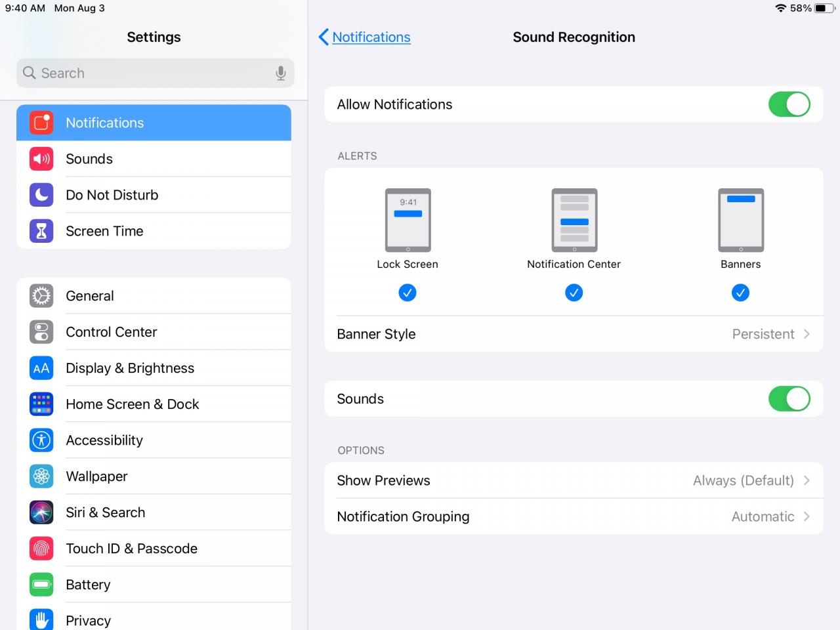Go back via the Notifications link
The width and height of the screenshot is (840, 630).
[371, 37]
